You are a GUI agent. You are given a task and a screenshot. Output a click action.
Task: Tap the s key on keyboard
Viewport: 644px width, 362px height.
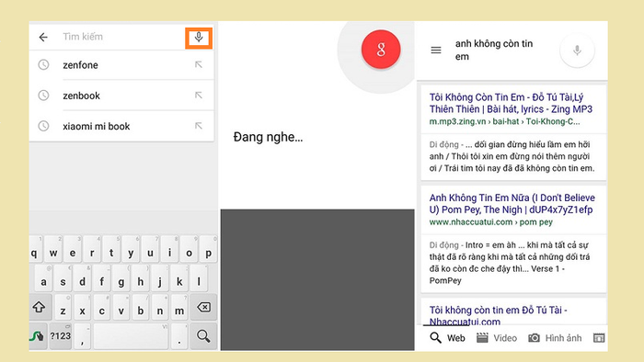tap(63, 278)
